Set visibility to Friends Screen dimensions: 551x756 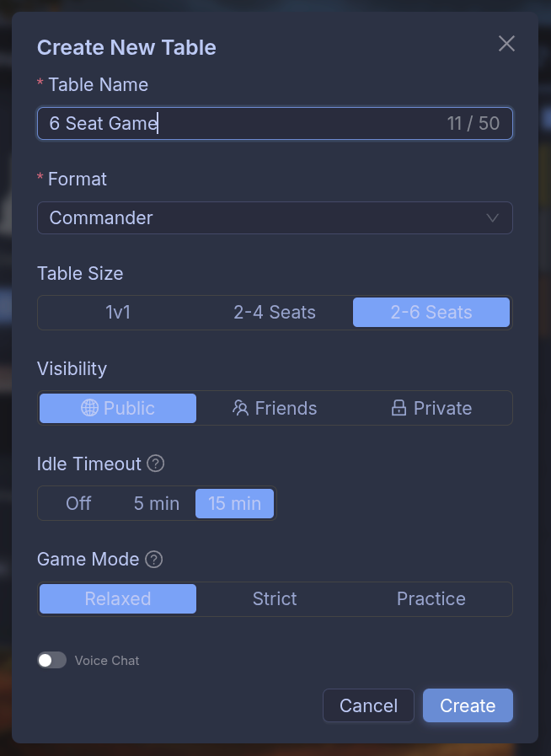click(x=275, y=409)
